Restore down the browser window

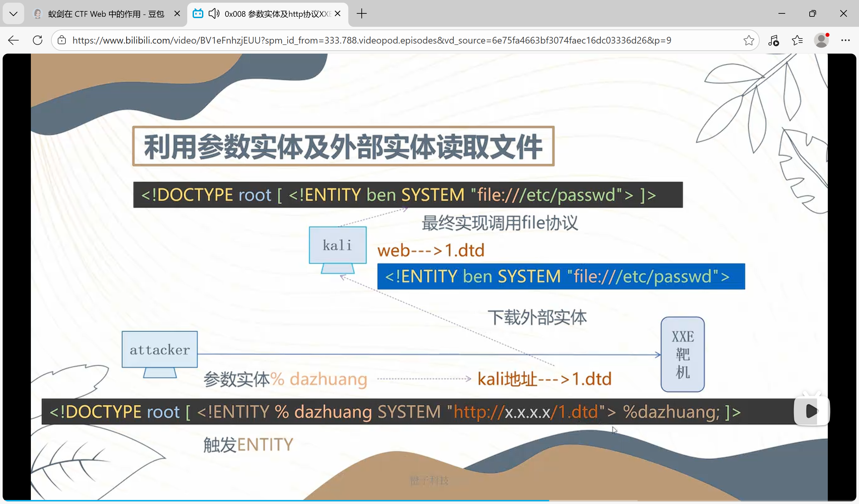click(813, 14)
